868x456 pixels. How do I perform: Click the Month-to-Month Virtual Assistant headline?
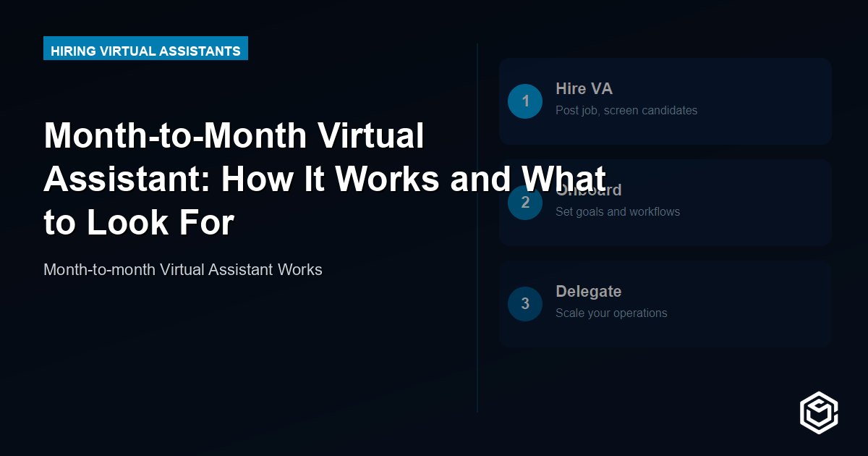tap(325, 180)
